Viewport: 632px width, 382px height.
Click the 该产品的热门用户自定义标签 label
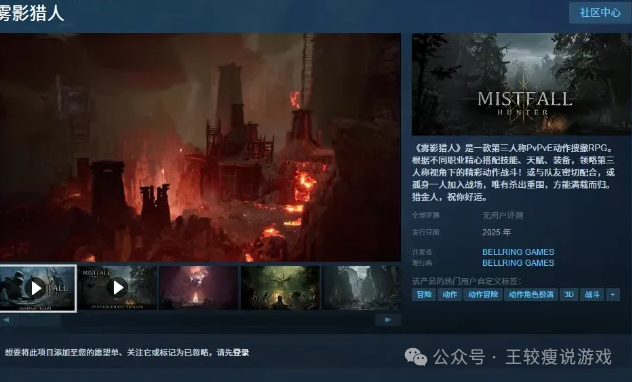click(466, 281)
